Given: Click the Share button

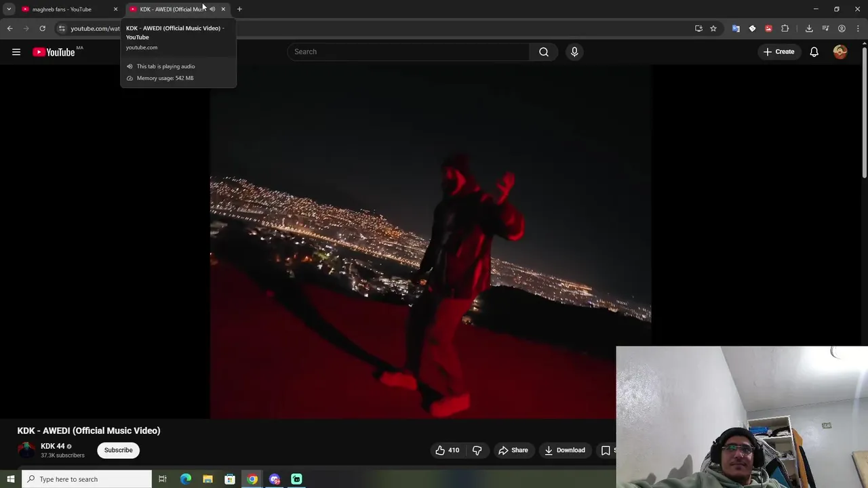Looking at the screenshot, I should pyautogui.click(x=513, y=450).
